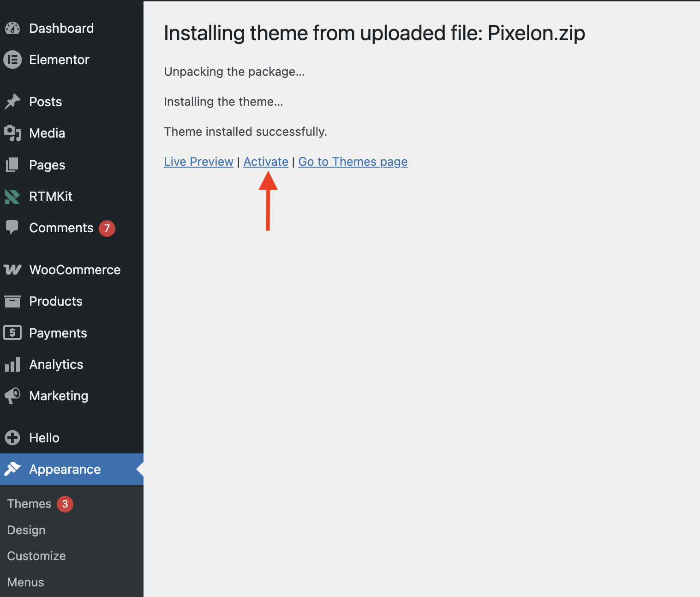Image resolution: width=700 pixels, height=597 pixels.
Task: Click the RTMKit logo icon
Action: click(12, 197)
